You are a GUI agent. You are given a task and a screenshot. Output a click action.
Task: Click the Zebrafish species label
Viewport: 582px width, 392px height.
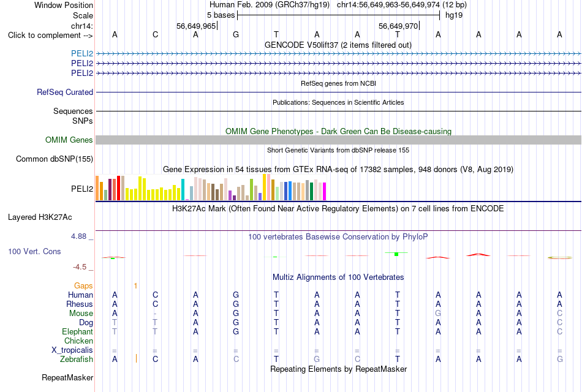pyautogui.click(x=77, y=360)
